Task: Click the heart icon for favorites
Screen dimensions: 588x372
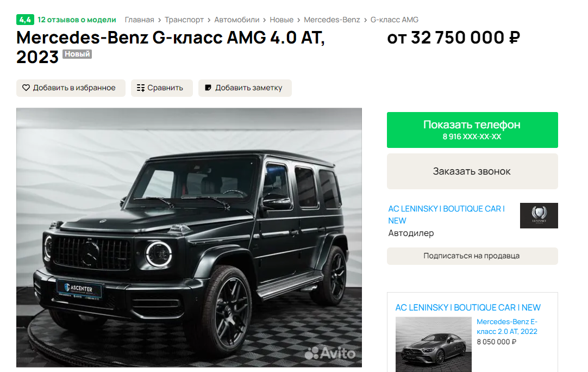Action: (x=26, y=88)
